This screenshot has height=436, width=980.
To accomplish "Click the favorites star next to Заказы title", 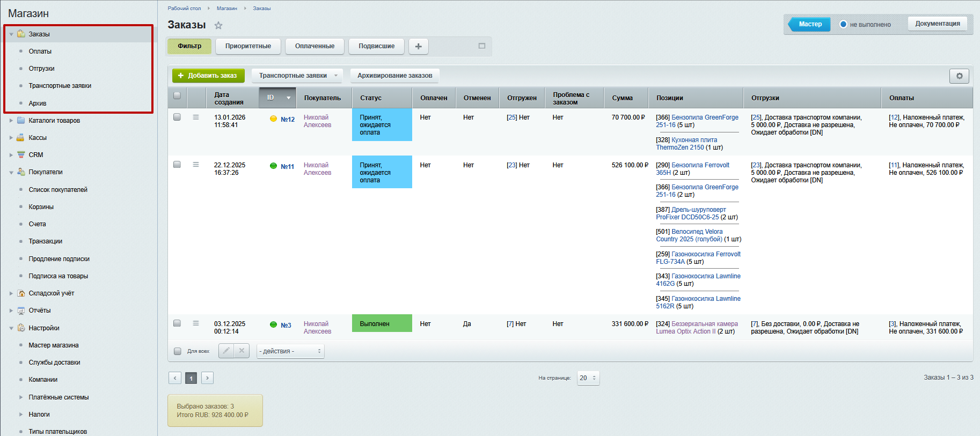I will click(x=218, y=25).
